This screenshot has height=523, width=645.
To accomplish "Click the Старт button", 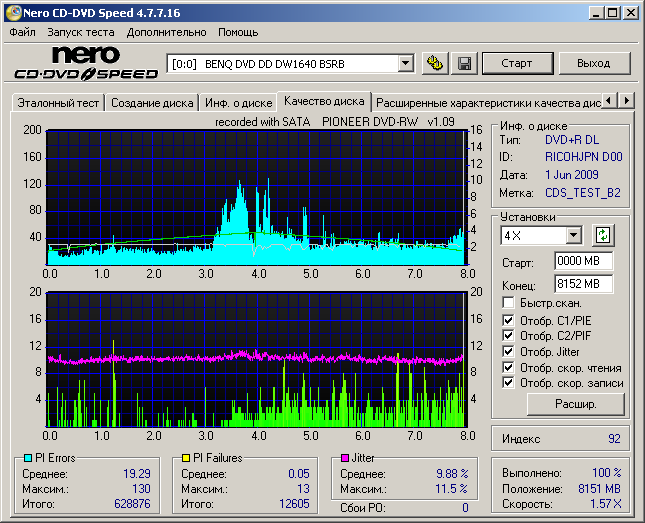I will (517, 63).
